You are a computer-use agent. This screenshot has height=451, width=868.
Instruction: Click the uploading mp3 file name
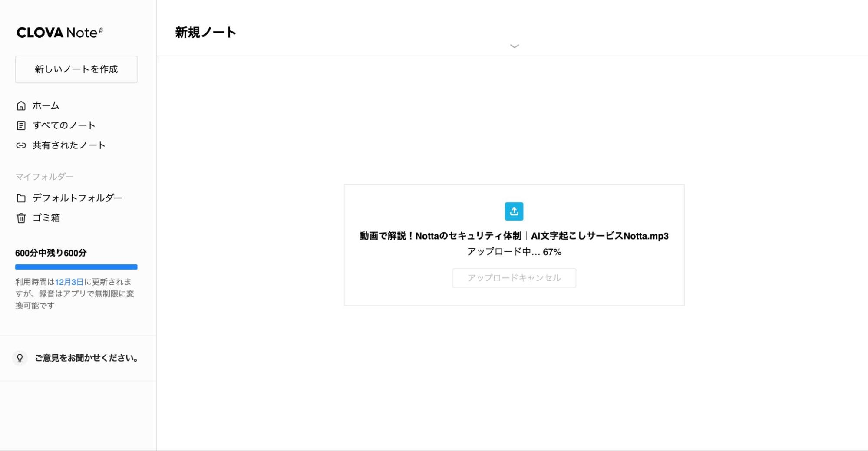pos(514,236)
